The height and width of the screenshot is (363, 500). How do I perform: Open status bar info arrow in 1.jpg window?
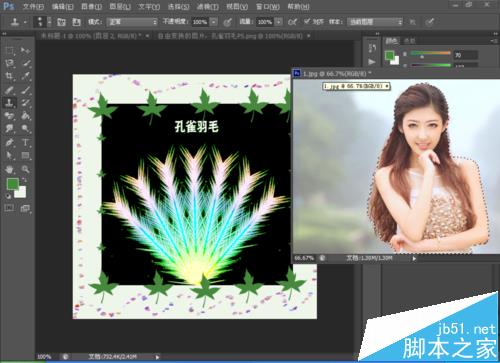pyautogui.click(x=414, y=258)
